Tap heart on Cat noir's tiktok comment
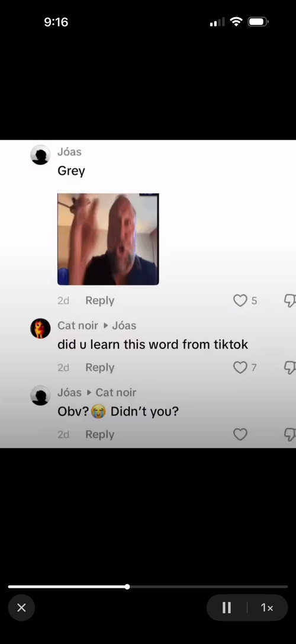Viewport: 296px width, 644px height. pyautogui.click(x=240, y=367)
